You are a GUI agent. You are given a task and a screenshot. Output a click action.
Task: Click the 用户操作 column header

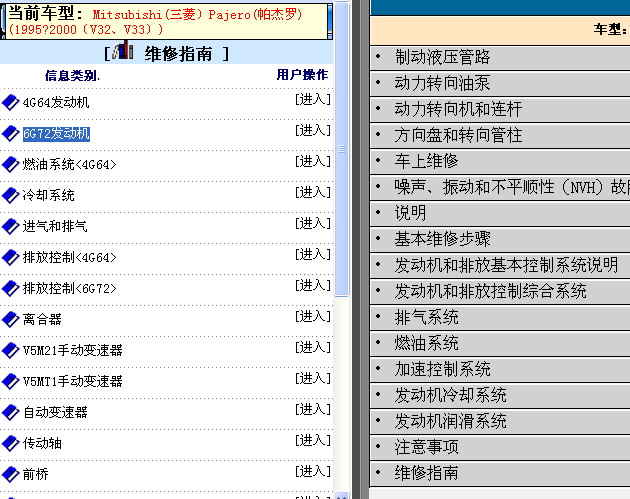click(303, 74)
